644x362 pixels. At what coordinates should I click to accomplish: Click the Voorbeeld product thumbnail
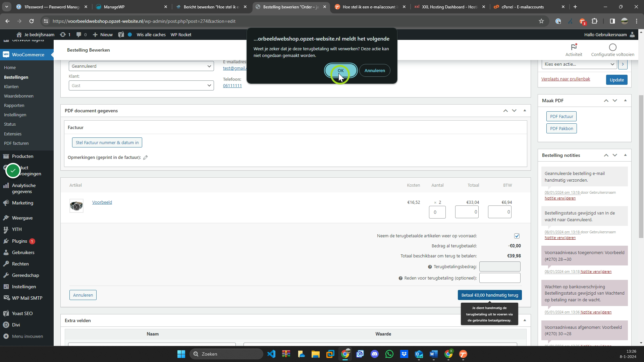76,206
